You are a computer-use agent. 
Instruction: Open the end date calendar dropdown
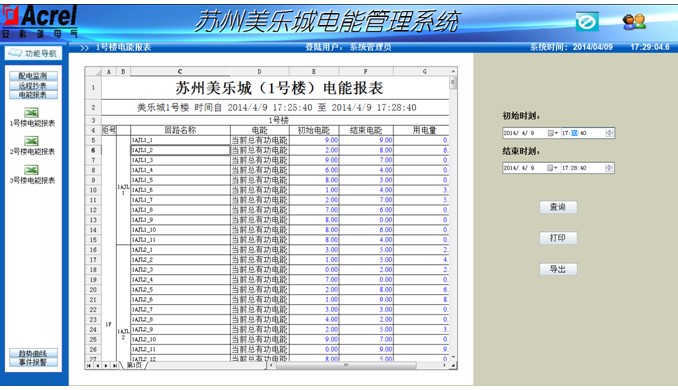coord(553,168)
